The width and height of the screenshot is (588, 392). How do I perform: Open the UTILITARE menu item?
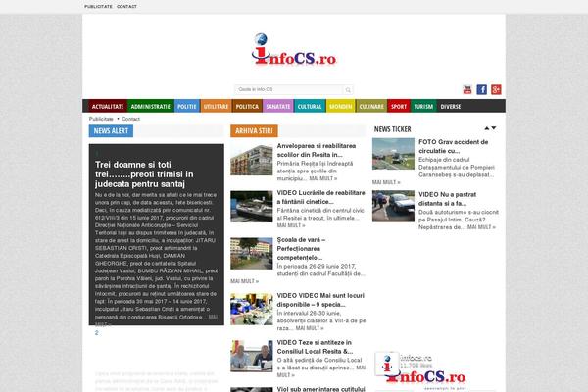point(216,107)
